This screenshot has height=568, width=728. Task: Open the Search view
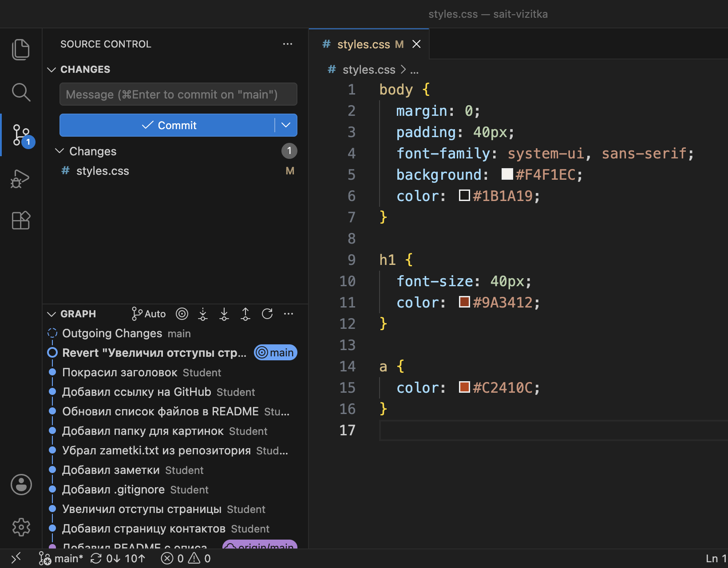(21, 92)
